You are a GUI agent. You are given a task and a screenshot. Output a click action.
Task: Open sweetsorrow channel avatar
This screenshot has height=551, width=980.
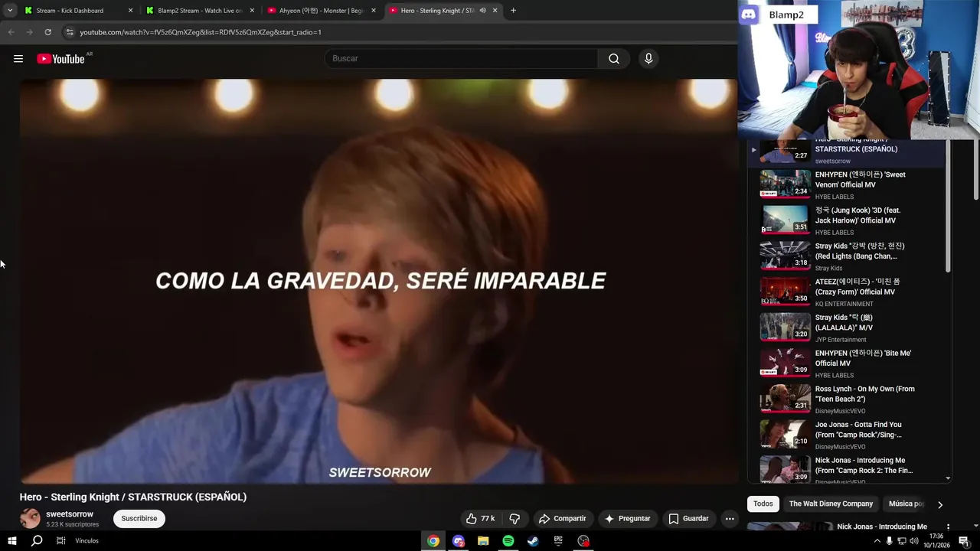tap(30, 519)
